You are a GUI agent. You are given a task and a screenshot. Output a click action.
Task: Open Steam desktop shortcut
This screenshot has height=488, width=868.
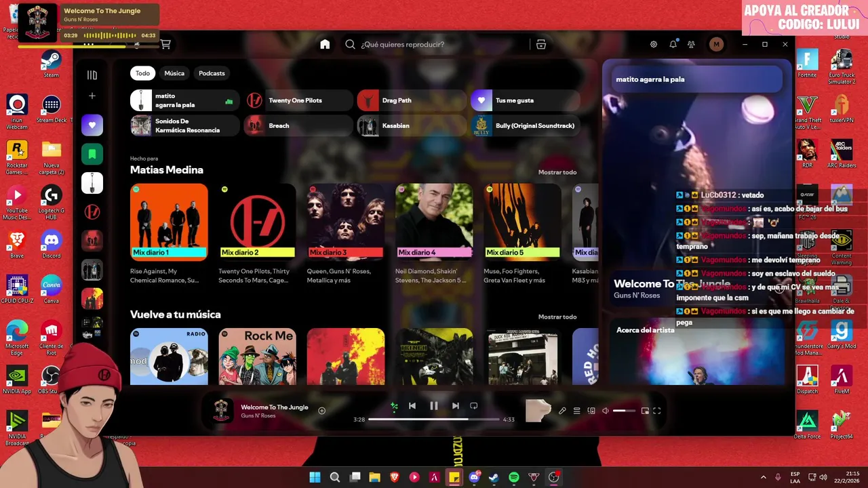pyautogui.click(x=52, y=64)
